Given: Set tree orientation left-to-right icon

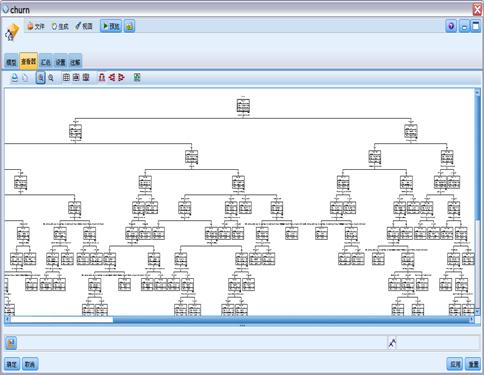Looking at the screenshot, I should coord(112,78).
